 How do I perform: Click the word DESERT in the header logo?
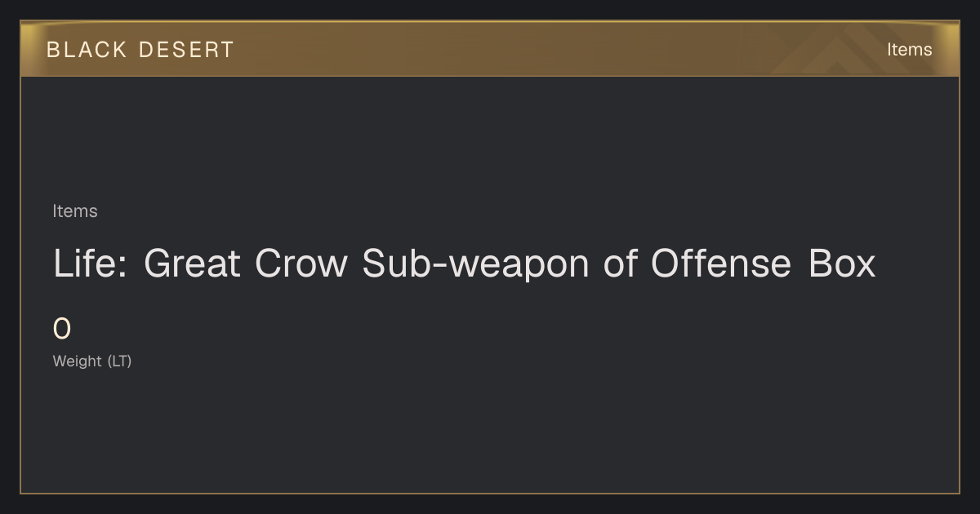click(186, 50)
